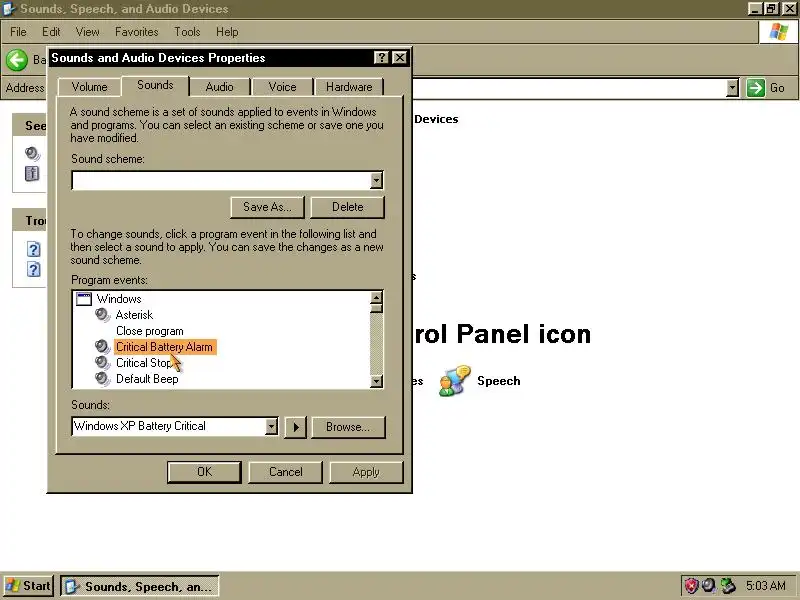
Task: Select the Default Beep event
Action: point(147,379)
